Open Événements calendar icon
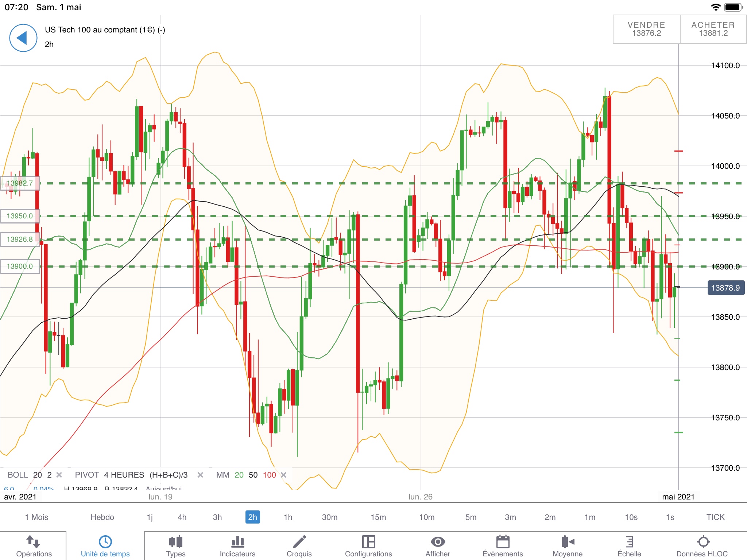The height and width of the screenshot is (560, 747). [x=503, y=542]
